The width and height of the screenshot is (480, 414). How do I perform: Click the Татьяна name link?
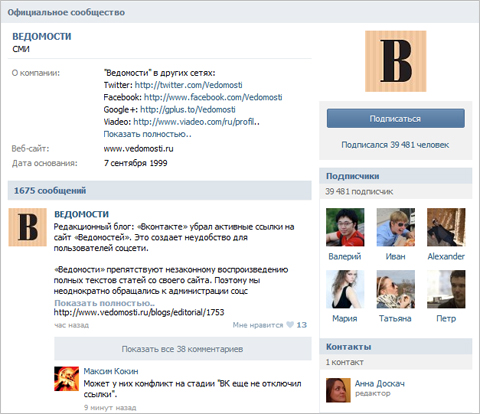[395, 319]
